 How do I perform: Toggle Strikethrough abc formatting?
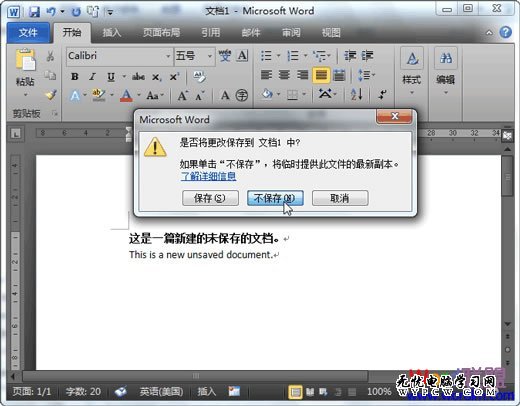138,77
